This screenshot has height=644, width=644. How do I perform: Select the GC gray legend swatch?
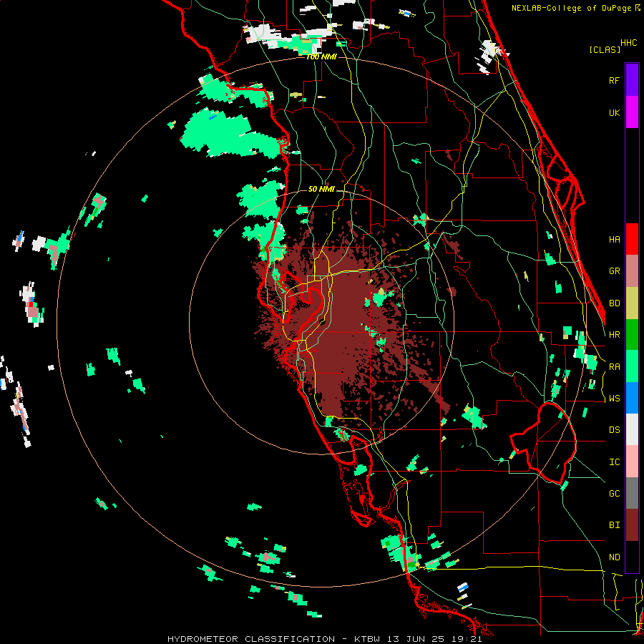(632, 493)
